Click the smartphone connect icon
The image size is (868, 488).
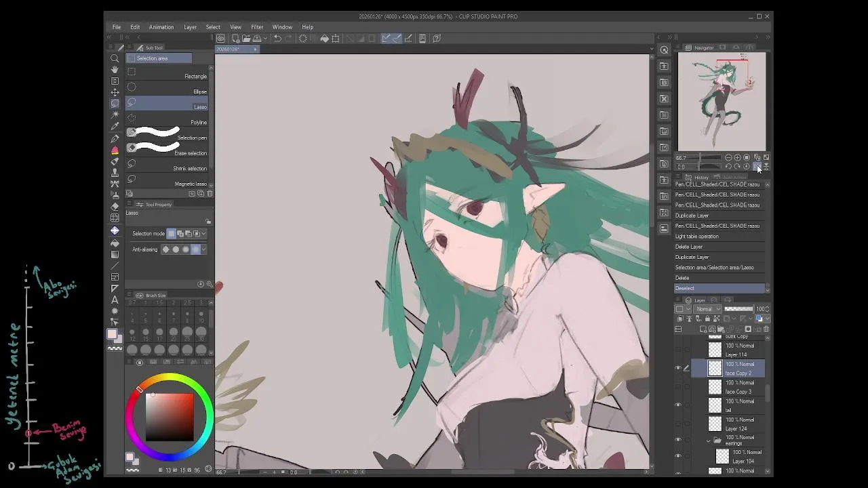point(422,39)
